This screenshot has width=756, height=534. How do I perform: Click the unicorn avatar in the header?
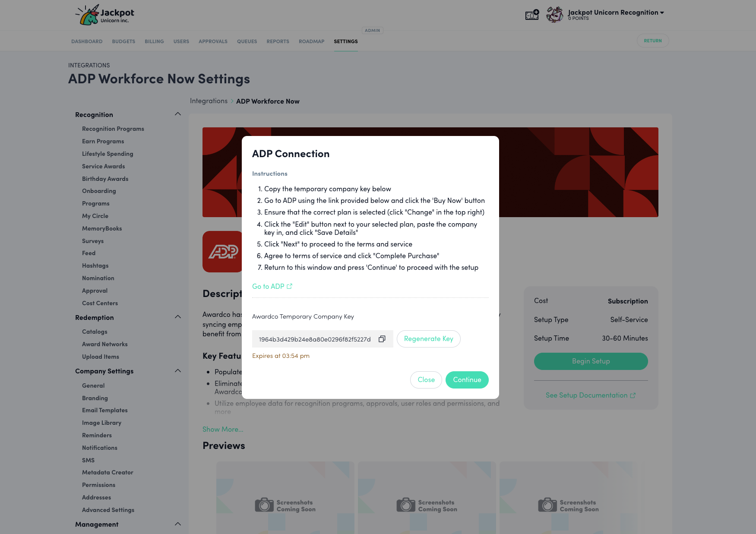pyautogui.click(x=554, y=14)
